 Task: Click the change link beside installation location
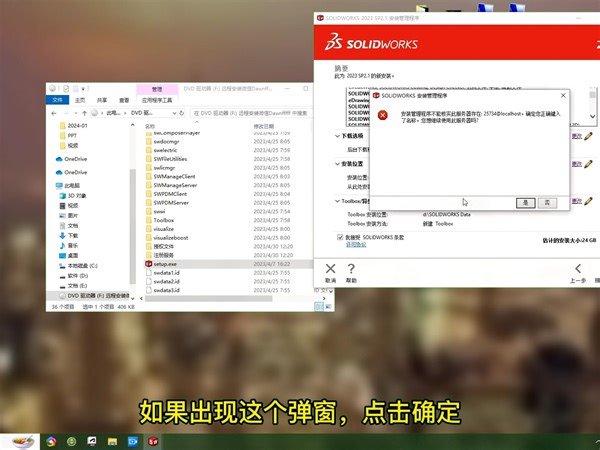577,164
